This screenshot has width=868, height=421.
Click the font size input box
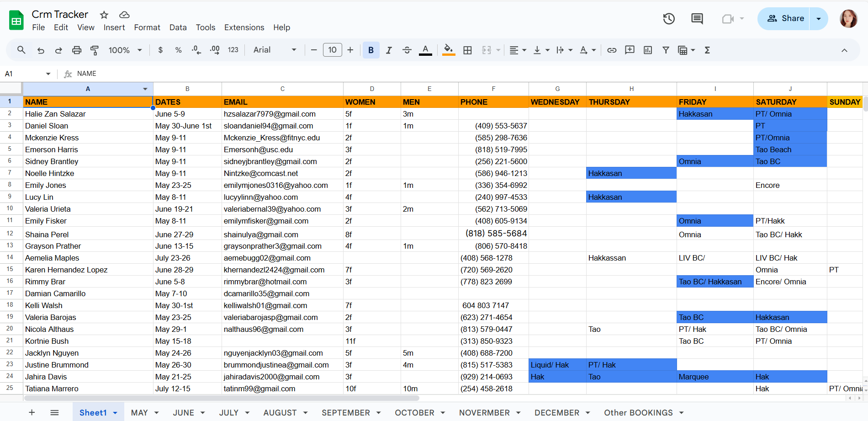[332, 50]
